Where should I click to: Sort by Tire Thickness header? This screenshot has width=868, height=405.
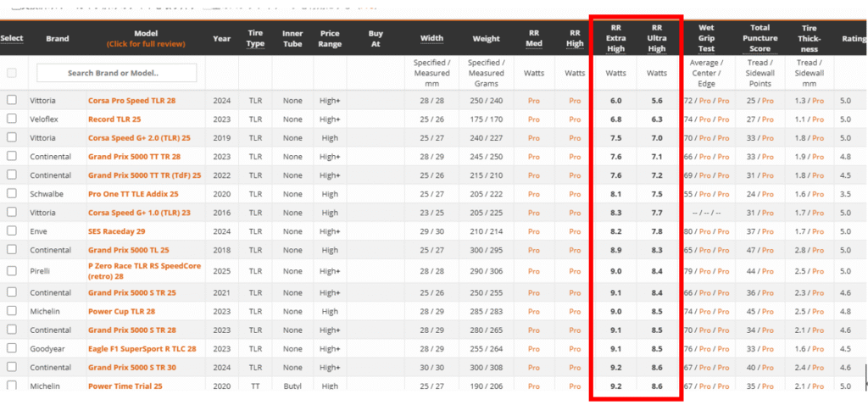tap(810, 38)
